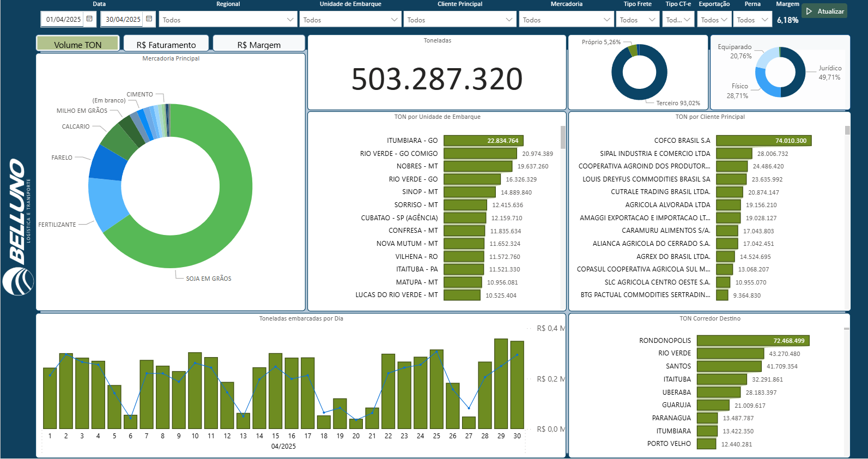This screenshot has height=459, width=868.
Task: Click the UBERABA corridor label
Action: (676, 392)
